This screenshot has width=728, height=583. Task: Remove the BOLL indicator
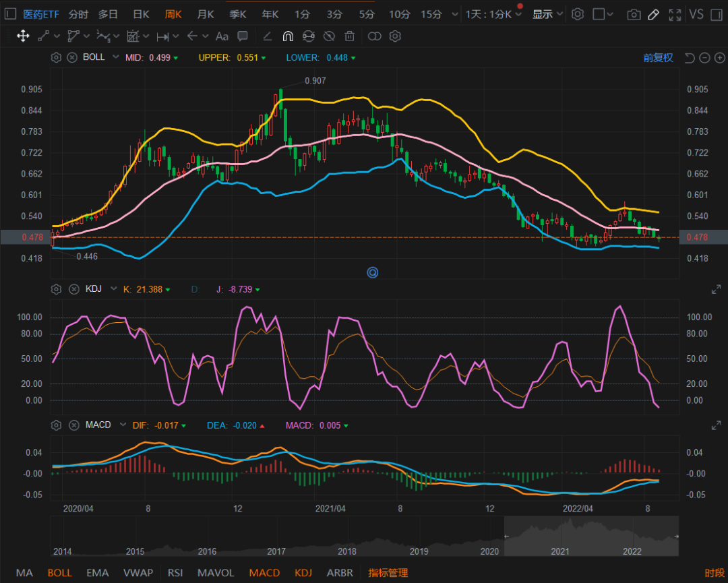pyautogui.click(x=72, y=57)
